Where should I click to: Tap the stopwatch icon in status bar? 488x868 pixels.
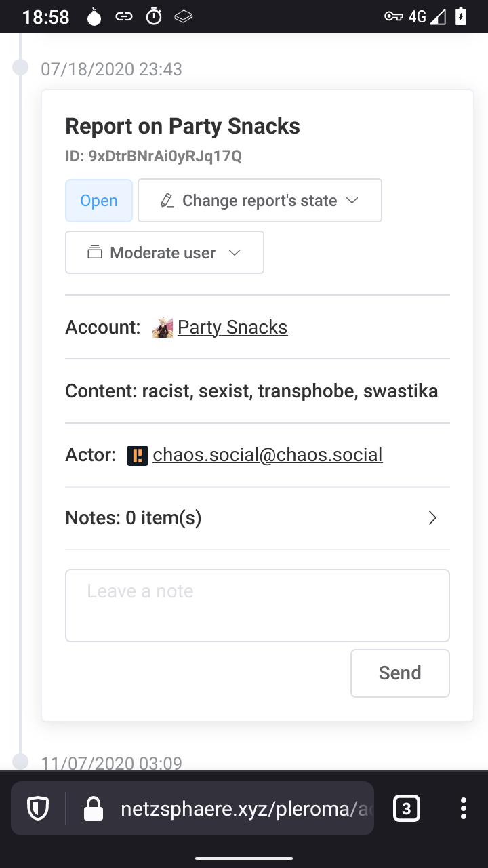[x=155, y=17]
